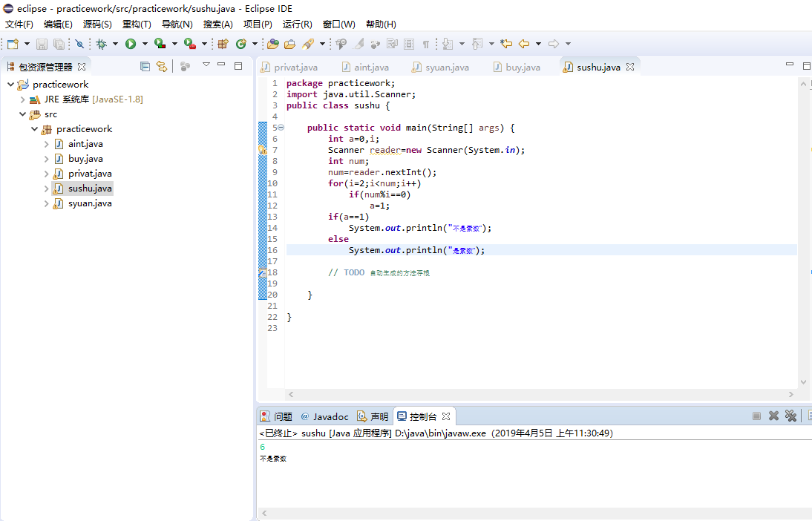Expand the JRE 系统库 library node

pos(22,99)
